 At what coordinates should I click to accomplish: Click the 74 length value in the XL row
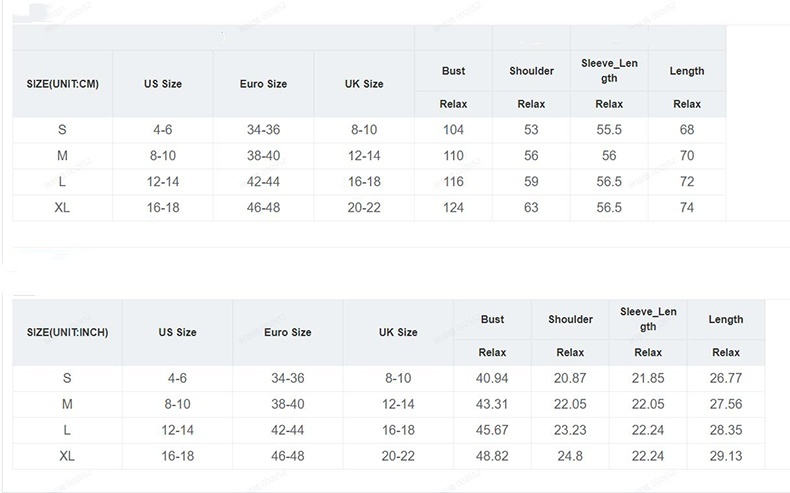[x=687, y=208]
